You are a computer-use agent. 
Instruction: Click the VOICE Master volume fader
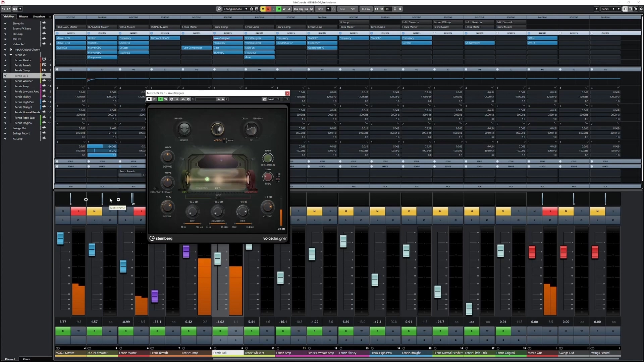point(60,238)
